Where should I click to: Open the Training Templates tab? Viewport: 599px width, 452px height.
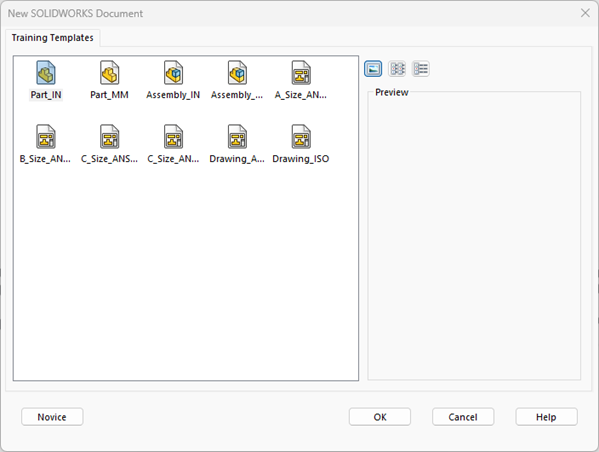coord(53,38)
